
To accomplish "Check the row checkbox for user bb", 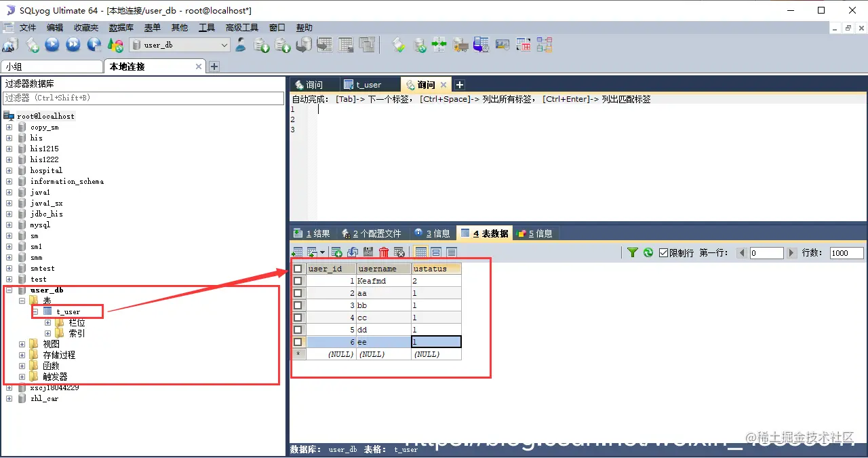I will click(298, 305).
